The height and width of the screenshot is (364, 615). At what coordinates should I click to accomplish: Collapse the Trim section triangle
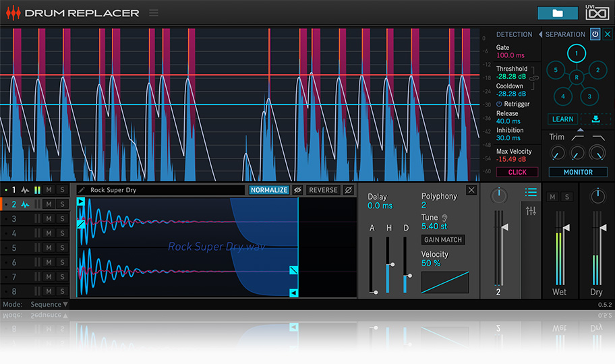[x=580, y=130]
